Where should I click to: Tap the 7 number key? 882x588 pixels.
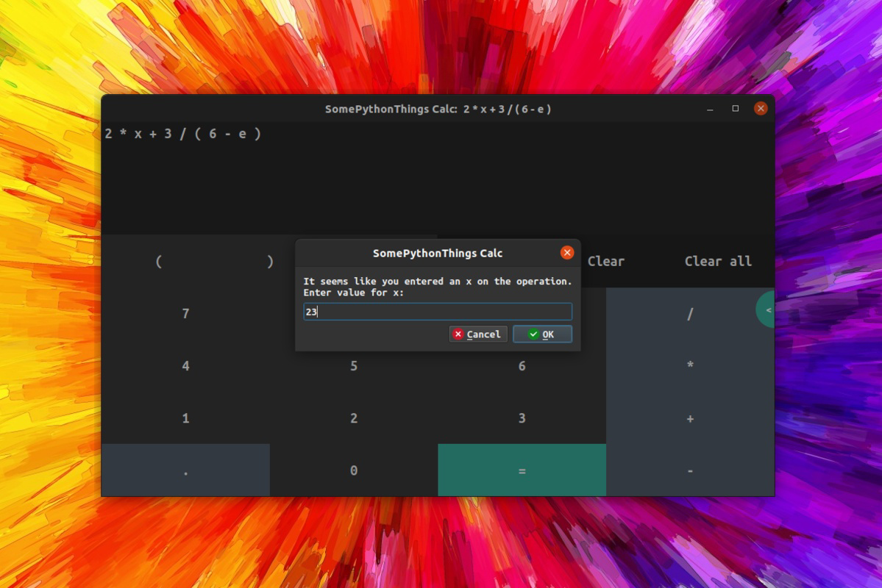[x=185, y=314]
